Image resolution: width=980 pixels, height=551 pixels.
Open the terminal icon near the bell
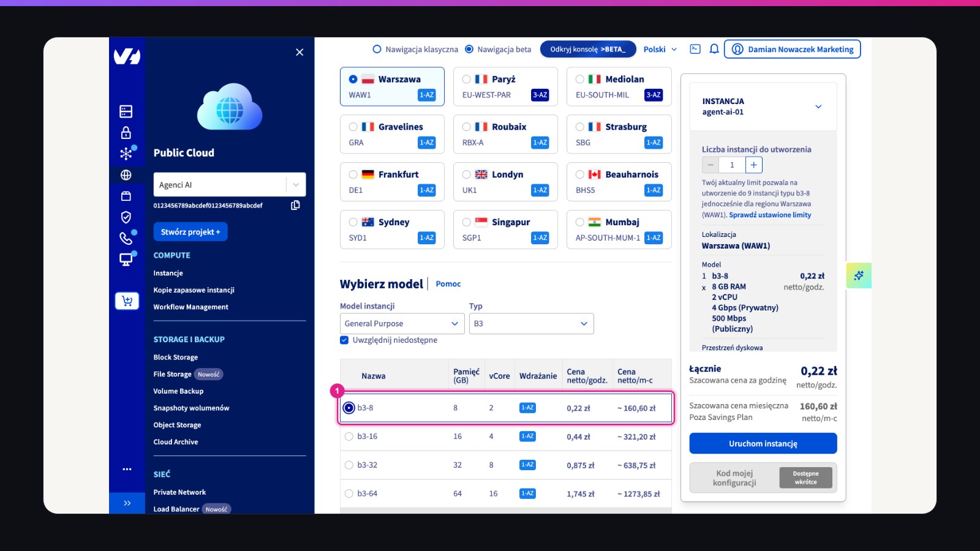tap(695, 49)
